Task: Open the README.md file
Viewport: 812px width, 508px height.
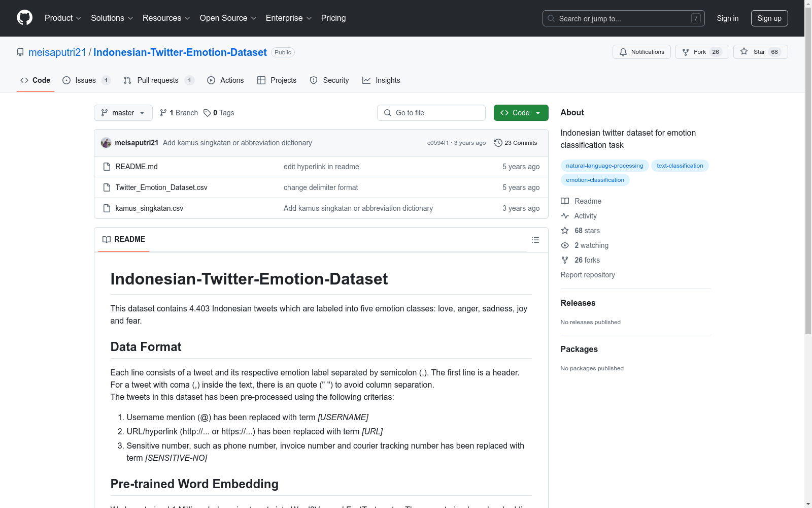Action: [x=137, y=167]
